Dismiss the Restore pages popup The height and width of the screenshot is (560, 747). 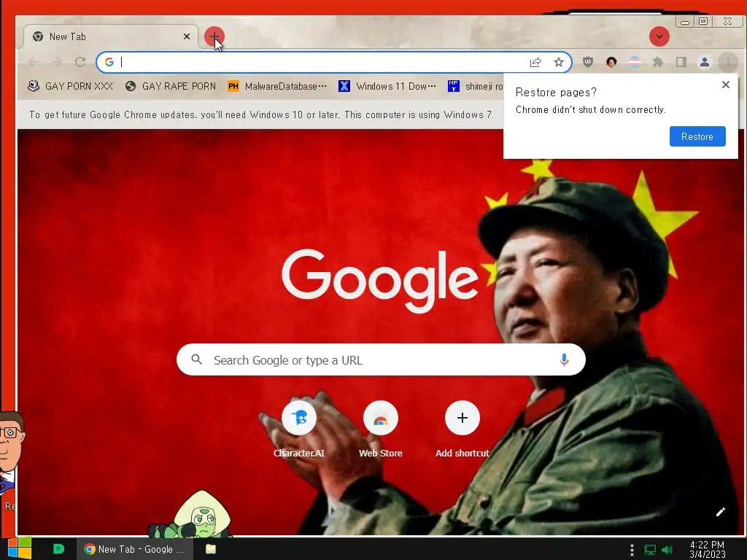click(726, 85)
